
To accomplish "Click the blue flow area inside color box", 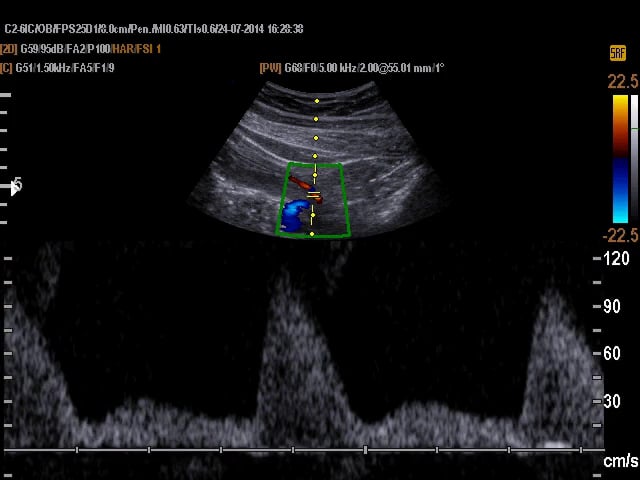I will click(x=293, y=215).
